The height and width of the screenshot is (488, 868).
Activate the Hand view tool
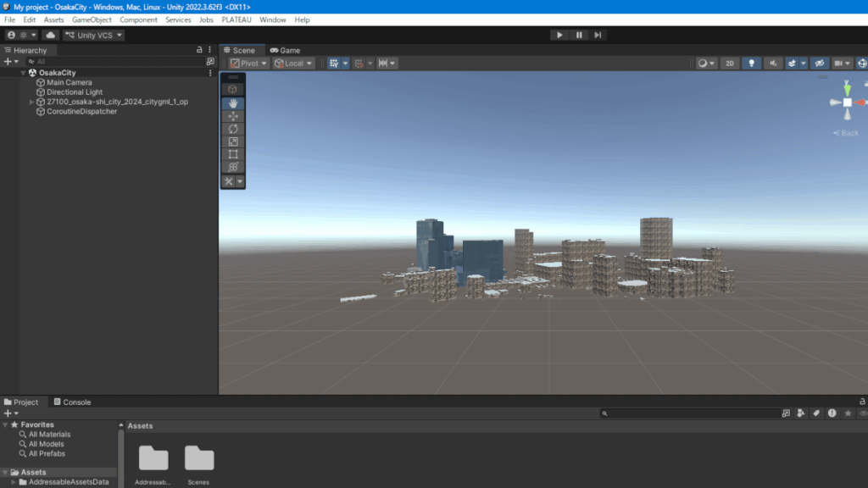click(x=233, y=103)
